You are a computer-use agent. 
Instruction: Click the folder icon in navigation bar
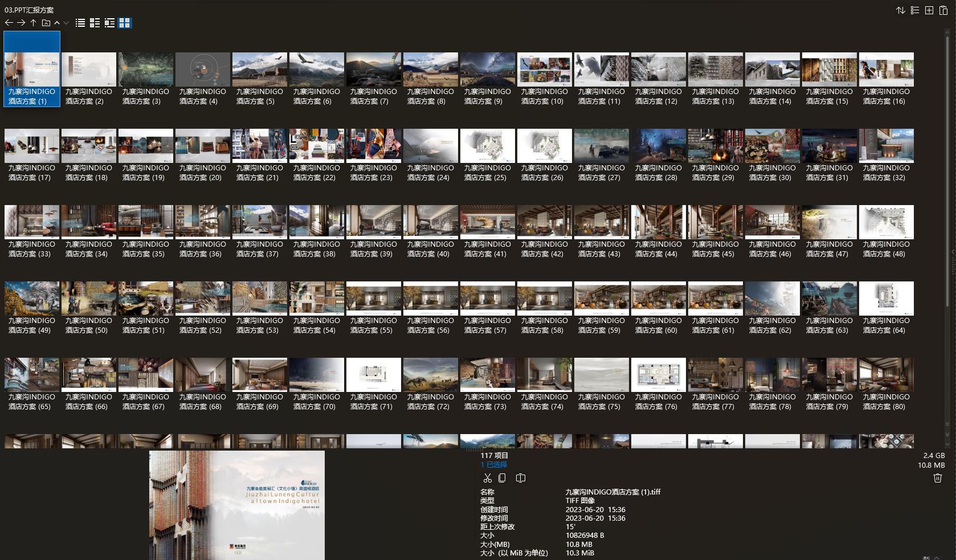point(46,23)
